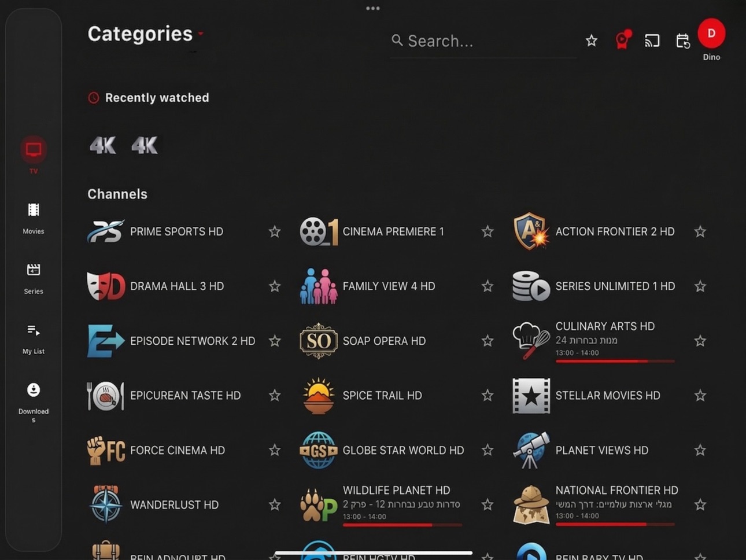
Task: Toggle favorite star for Globe Star World HD
Action: click(x=488, y=450)
